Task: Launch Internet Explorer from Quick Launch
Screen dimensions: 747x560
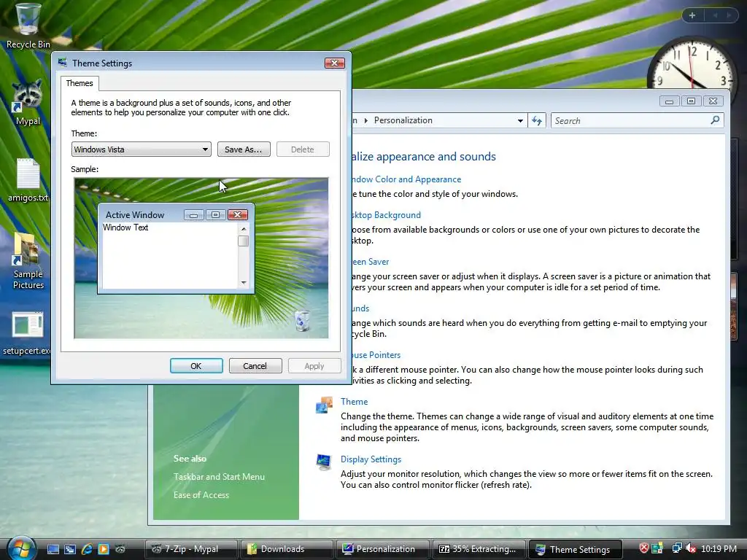Action: point(87,549)
